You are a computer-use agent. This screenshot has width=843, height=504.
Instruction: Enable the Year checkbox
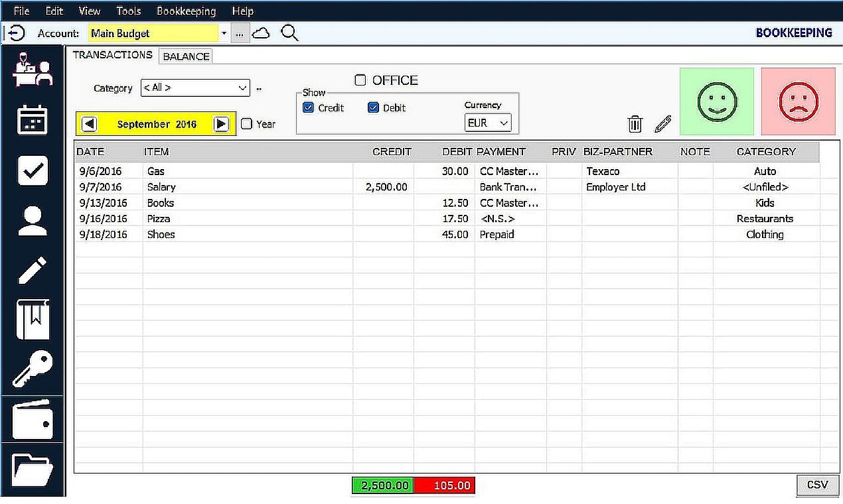click(246, 123)
